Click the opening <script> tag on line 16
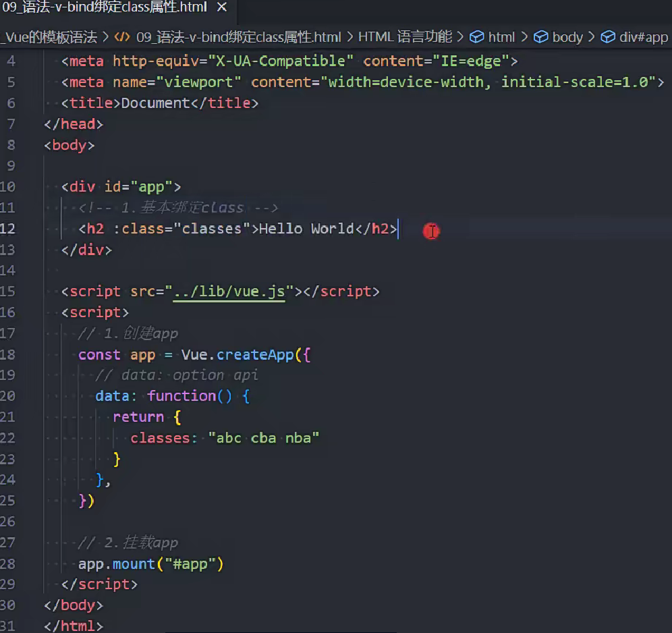This screenshot has height=633, width=672. 95,312
